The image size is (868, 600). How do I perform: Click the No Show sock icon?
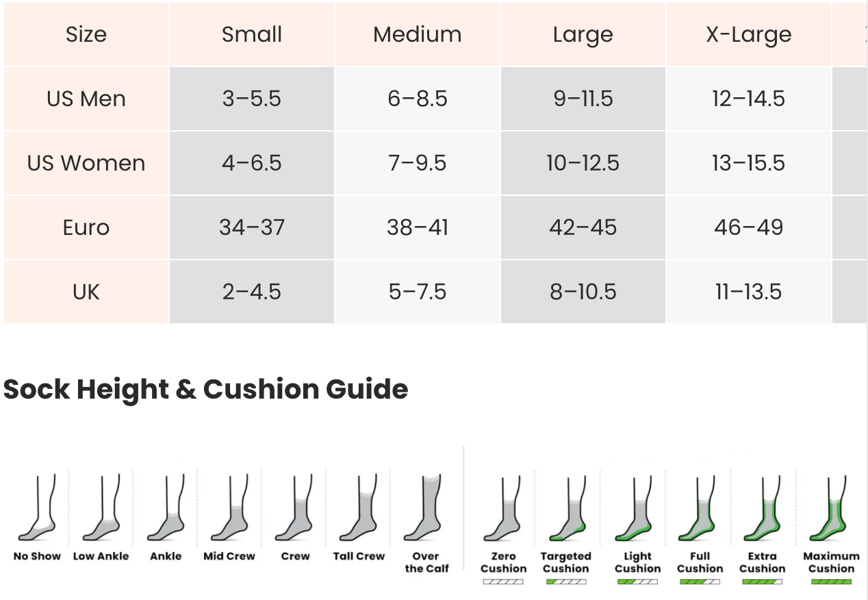(x=37, y=508)
